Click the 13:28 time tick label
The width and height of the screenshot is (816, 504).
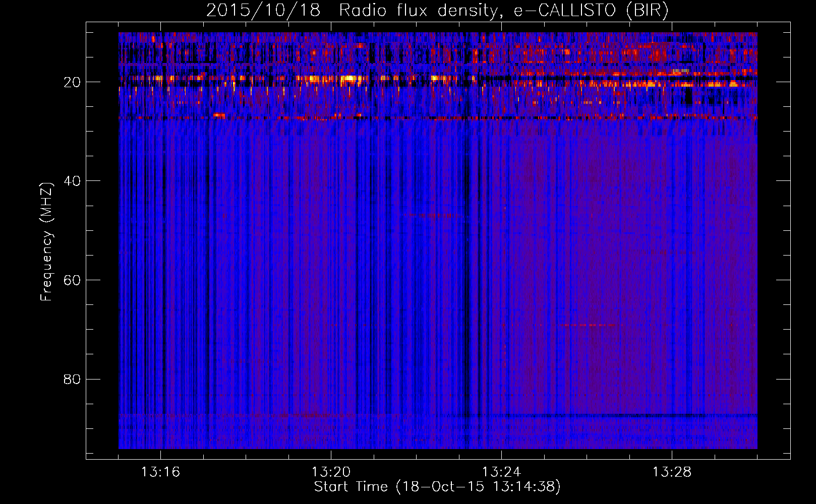672,472
